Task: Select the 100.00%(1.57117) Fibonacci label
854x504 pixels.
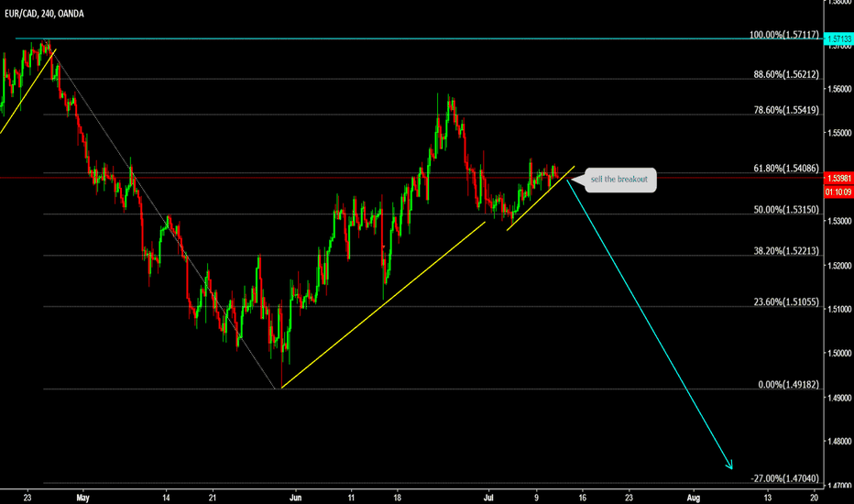Action: (783, 35)
